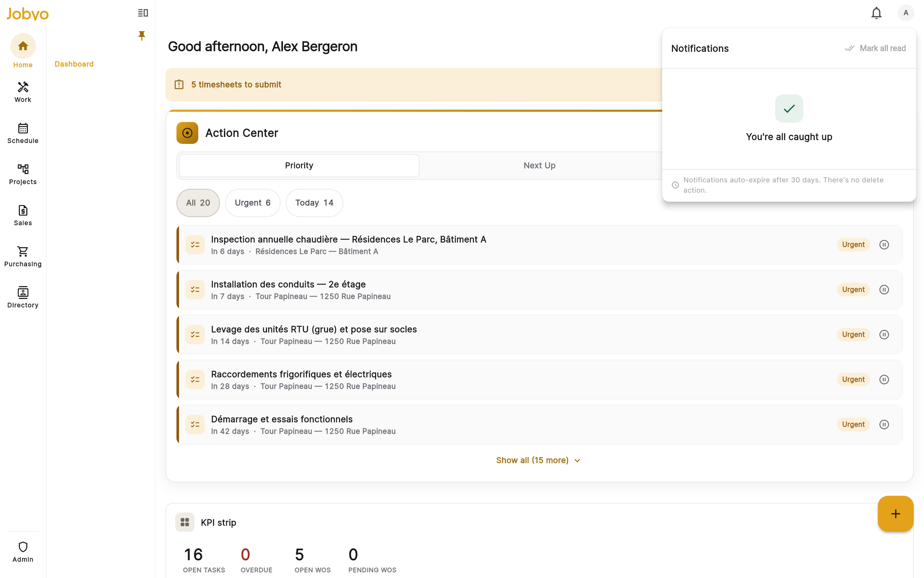Collapse the sidebar panel toggle icon

143,13
